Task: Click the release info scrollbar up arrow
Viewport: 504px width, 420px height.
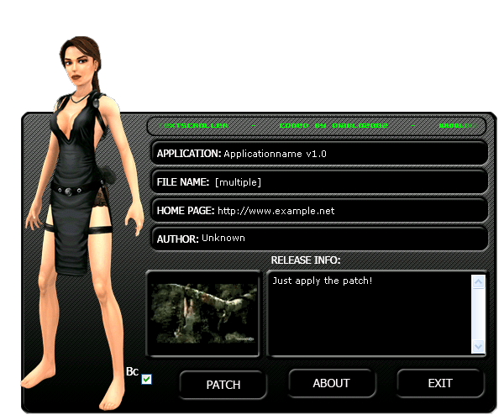Action: click(x=478, y=282)
